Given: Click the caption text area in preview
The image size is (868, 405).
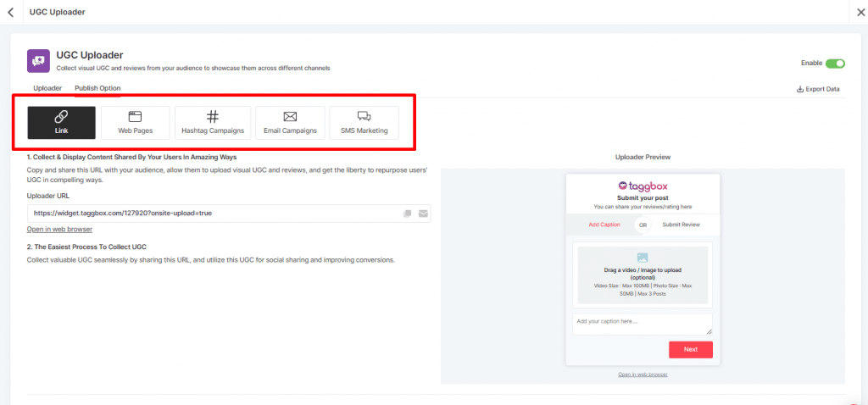Looking at the screenshot, I should pyautogui.click(x=642, y=324).
